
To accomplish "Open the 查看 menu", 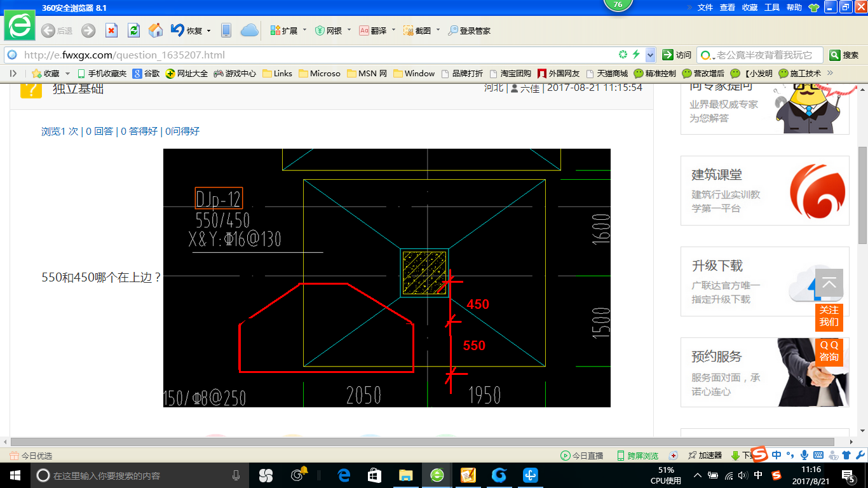I will (728, 8).
